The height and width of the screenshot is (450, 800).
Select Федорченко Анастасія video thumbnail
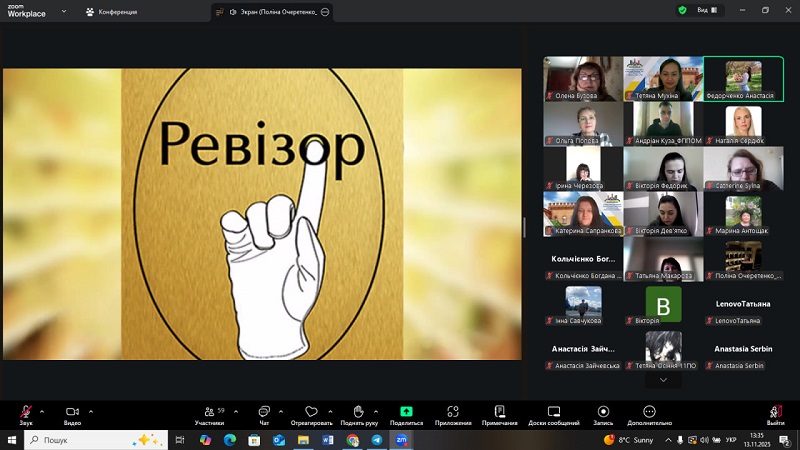(743, 79)
